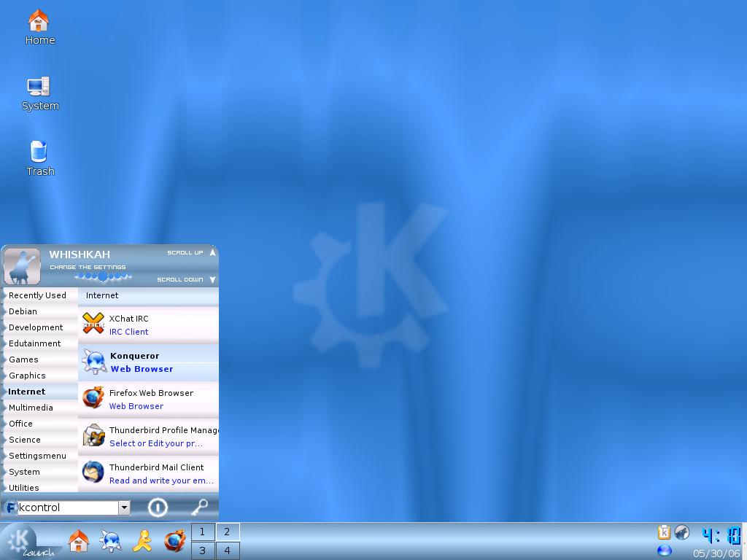Select the Games category
The height and width of the screenshot is (560, 747).
(x=41, y=359)
